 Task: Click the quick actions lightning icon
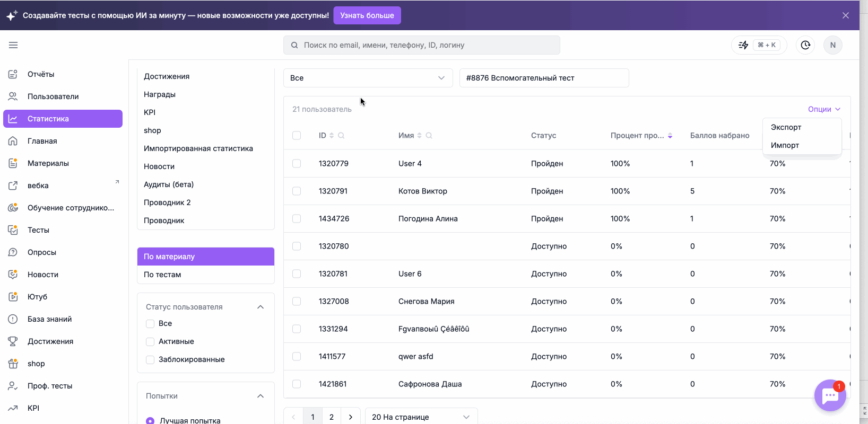(743, 45)
